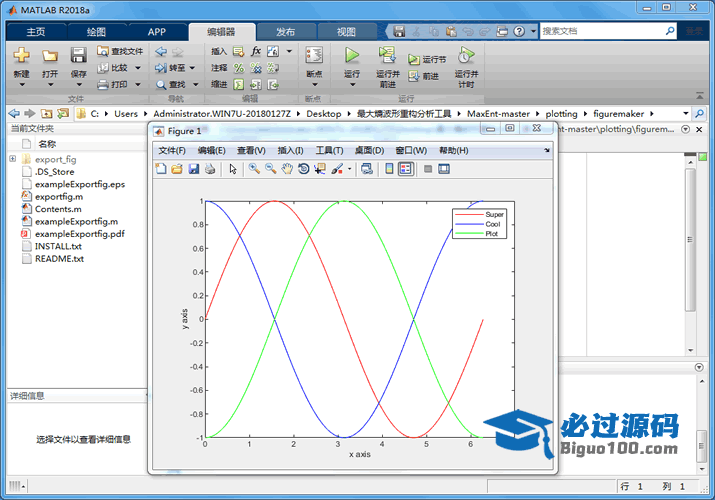The width and height of the screenshot is (715, 500).
Task: Click MaxEnt-master in the address path
Action: coord(498,113)
